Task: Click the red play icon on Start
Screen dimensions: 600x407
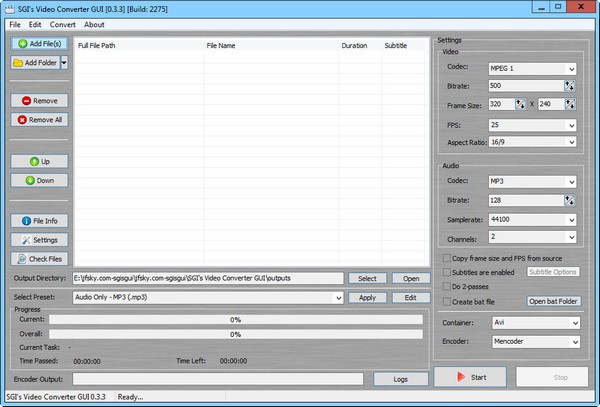Action: [461, 377]
